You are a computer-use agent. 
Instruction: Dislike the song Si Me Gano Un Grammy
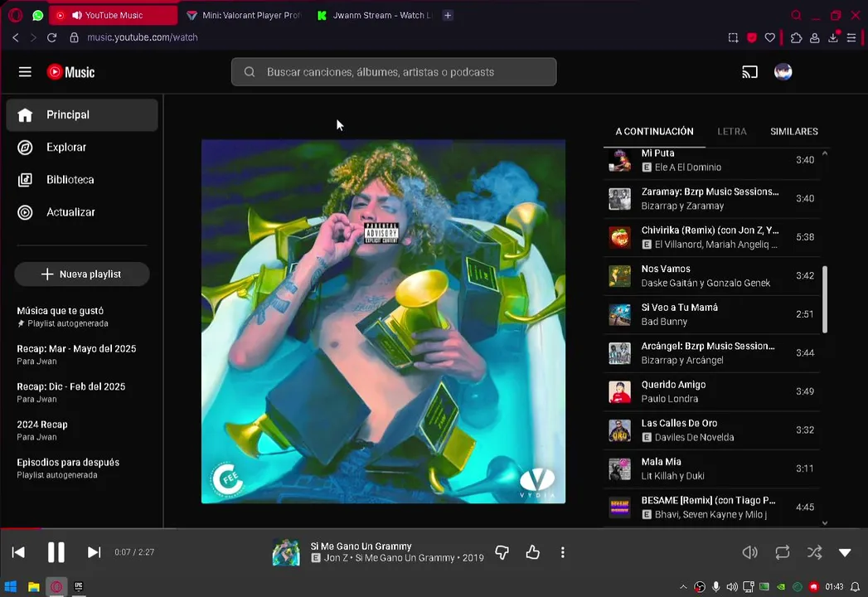[502, 552]
